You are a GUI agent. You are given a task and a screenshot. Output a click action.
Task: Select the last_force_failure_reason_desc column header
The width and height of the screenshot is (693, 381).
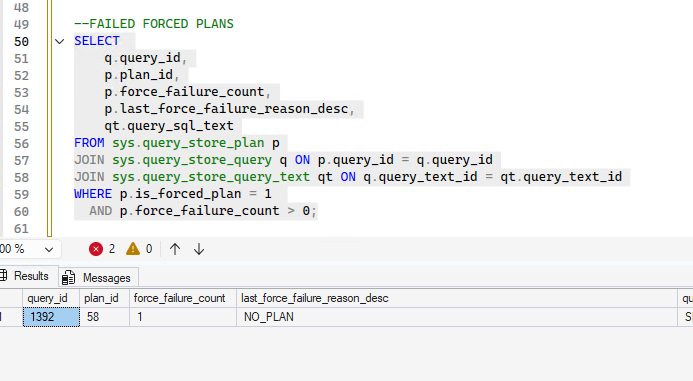pos(457,298)
